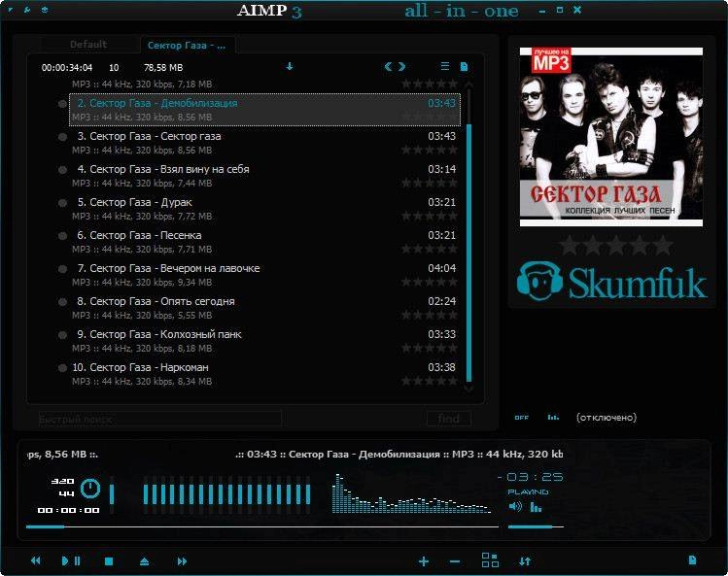Image resolution: width=728 pixels, height=576 pixels.
Task: Open files with the eject button
Action: point(144,561)
